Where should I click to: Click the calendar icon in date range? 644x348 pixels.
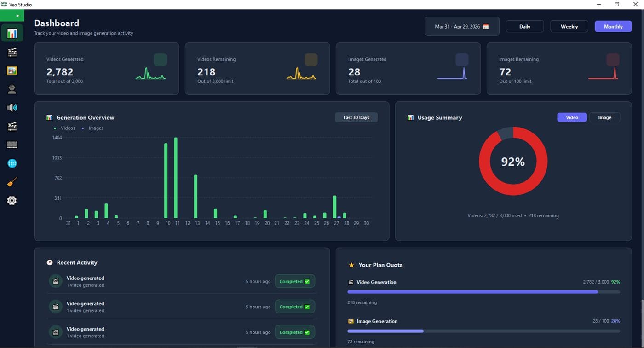pos(486,27)
